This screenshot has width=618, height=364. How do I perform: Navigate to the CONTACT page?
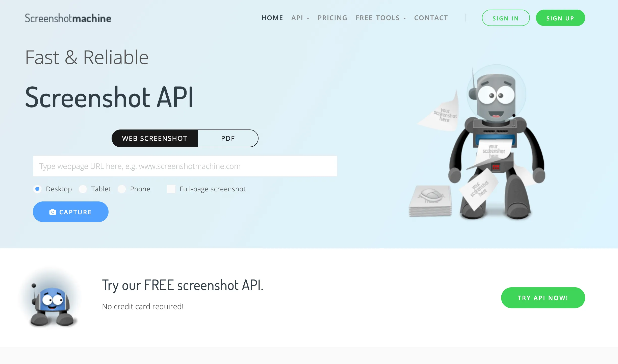431,18
